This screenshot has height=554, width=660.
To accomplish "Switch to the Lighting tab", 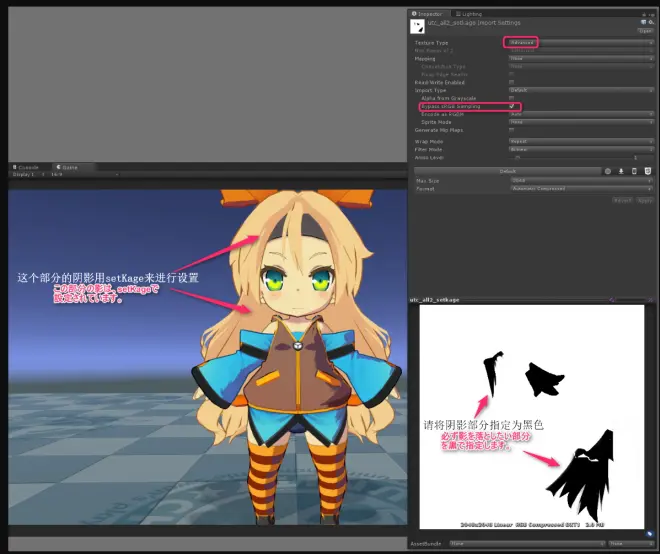I will click(x=468, y=14).
